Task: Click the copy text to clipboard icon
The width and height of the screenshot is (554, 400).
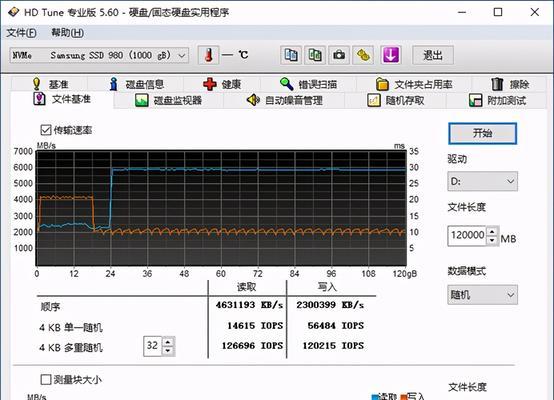Action: [291, 55]
